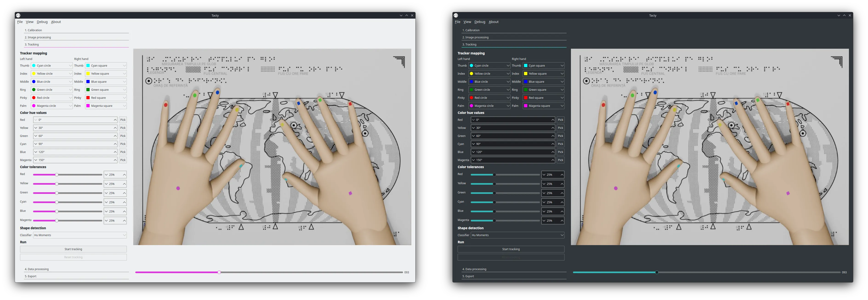Increase Red hue value in light window
868x300 pixels.
(x=115, y=120)
